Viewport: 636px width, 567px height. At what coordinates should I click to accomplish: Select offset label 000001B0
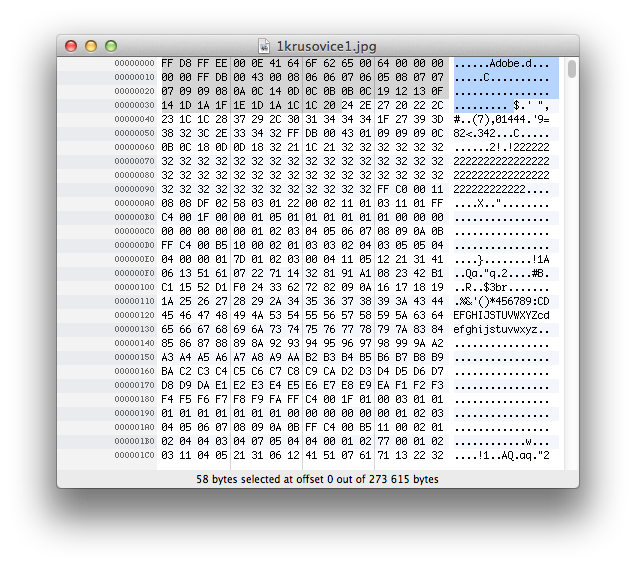(134, 441)
